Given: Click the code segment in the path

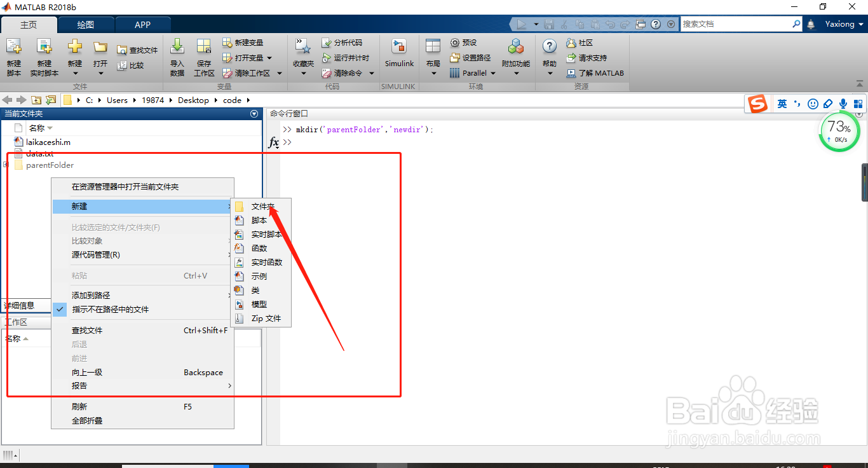Looking at the screenshot, I should click(x=232, y=100).
